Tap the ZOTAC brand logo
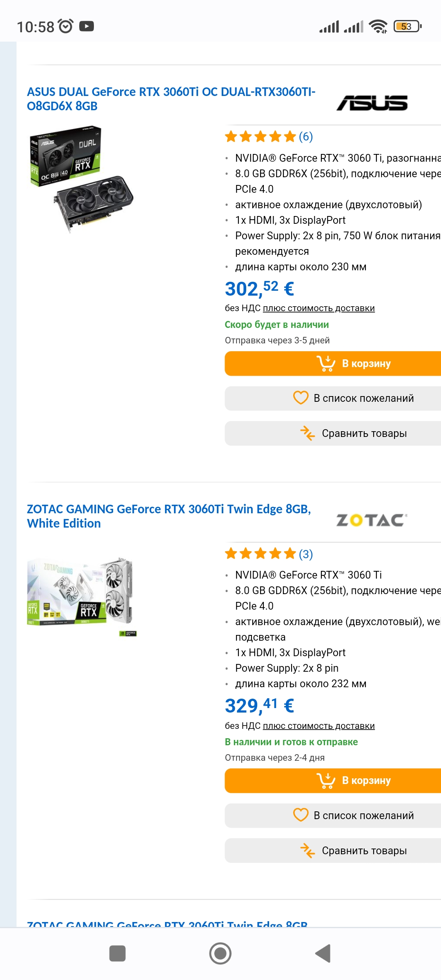Screen dimensions: 441x980 pos(372,520)
